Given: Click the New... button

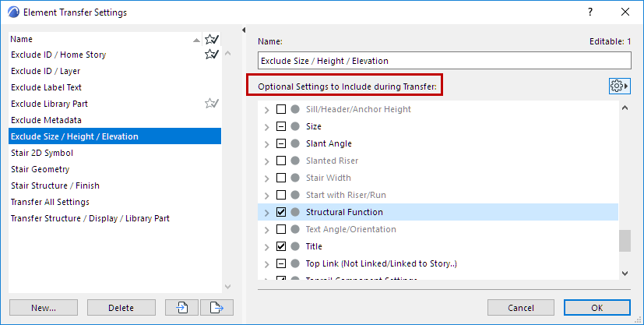Looking at the screenshot, I should [x=43, y=308].
